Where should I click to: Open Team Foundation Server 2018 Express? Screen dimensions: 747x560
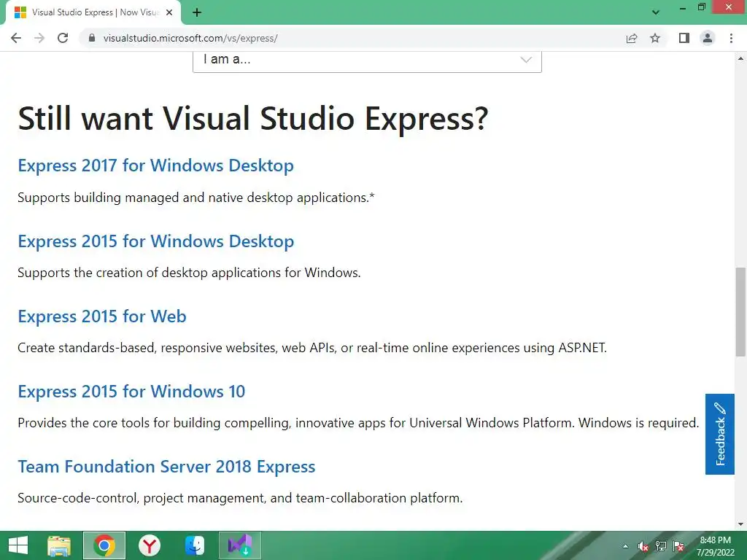tap(166, 467)
